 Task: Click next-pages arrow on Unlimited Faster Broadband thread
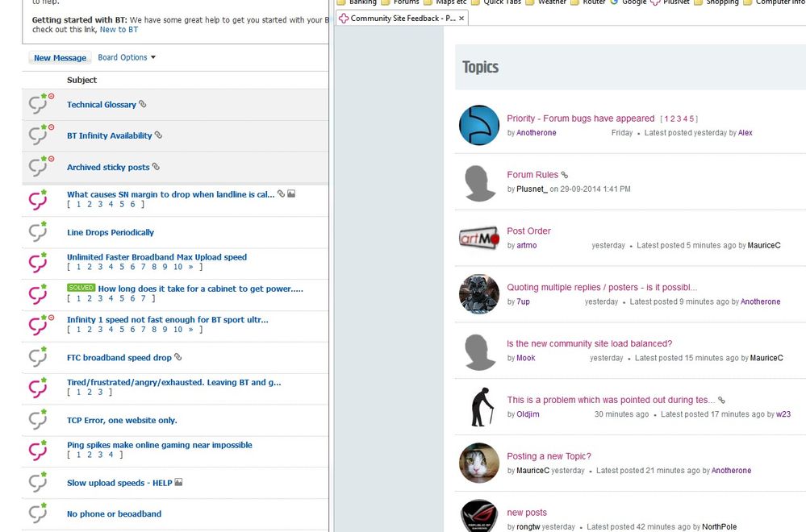tap(190, 267)
